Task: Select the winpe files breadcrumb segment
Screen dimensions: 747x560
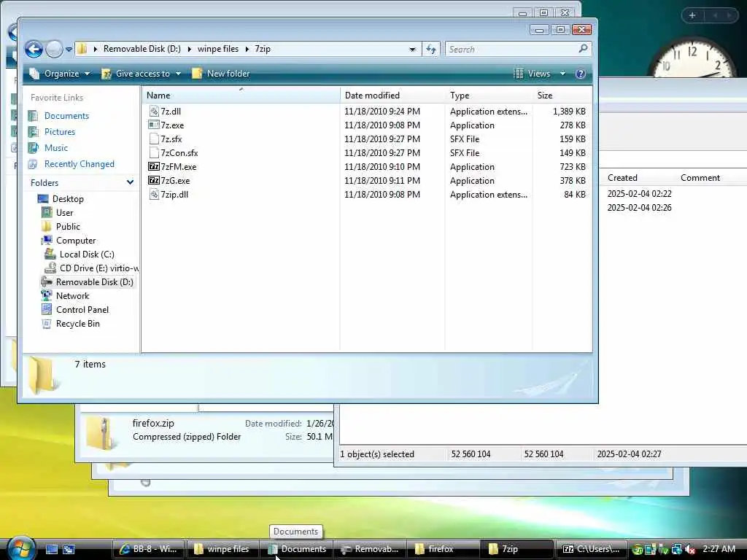Action: (217, 49)
